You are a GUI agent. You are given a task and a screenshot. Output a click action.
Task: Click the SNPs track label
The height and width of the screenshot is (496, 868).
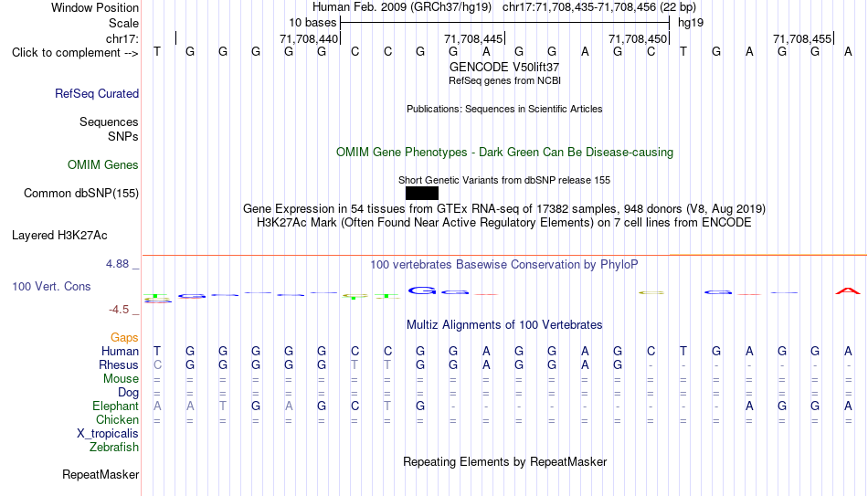[x=123, y=136]
